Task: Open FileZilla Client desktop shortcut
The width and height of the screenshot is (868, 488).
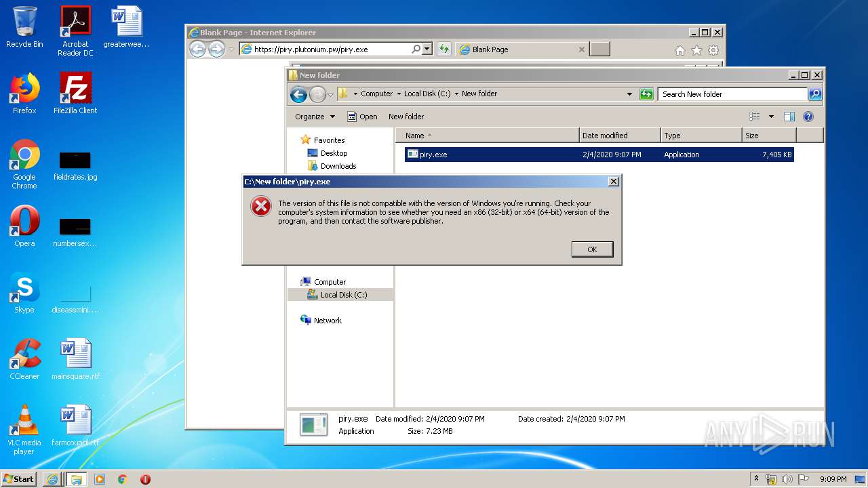Action: (75, 94)
